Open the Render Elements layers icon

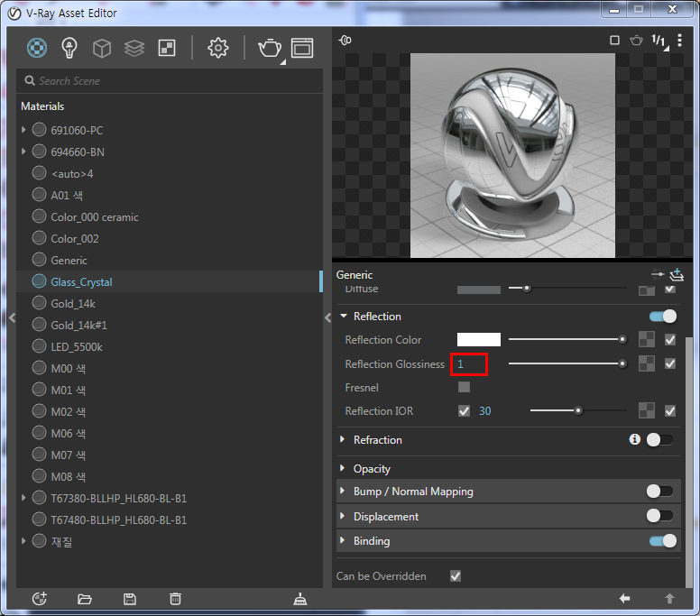pos(134,48)
